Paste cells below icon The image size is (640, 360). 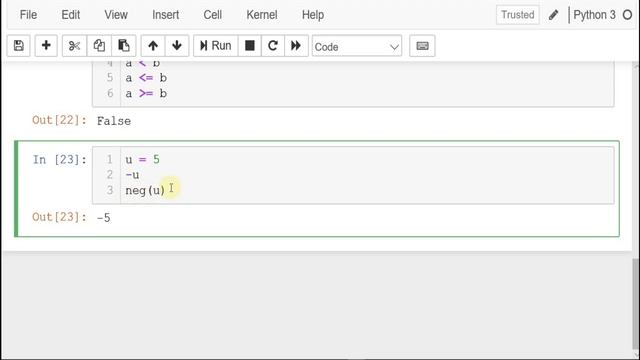tap(124, 46)
